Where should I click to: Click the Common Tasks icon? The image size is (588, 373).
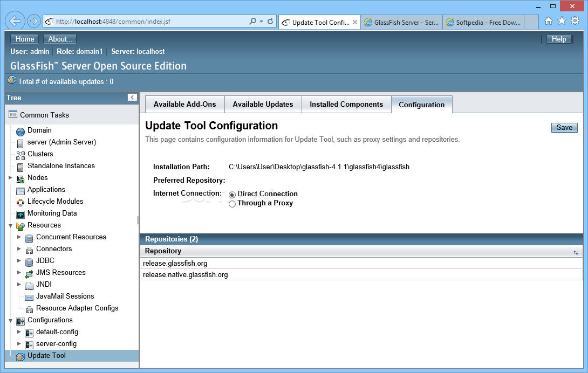pyautogui.click(x=13, y=114)
